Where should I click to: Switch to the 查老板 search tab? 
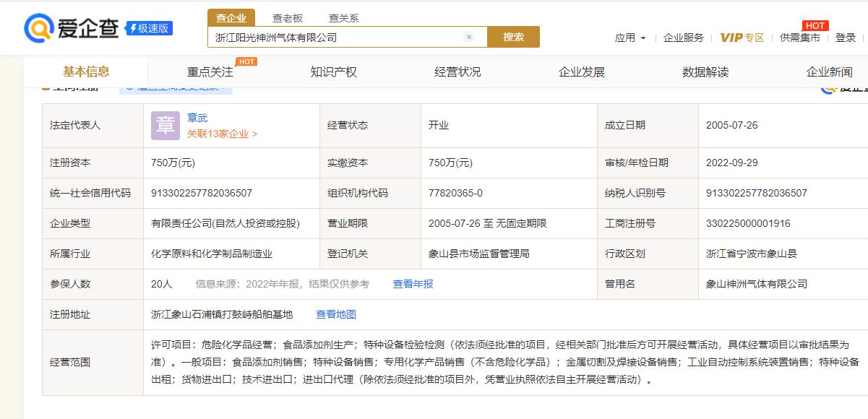click(x=288, y=18)
